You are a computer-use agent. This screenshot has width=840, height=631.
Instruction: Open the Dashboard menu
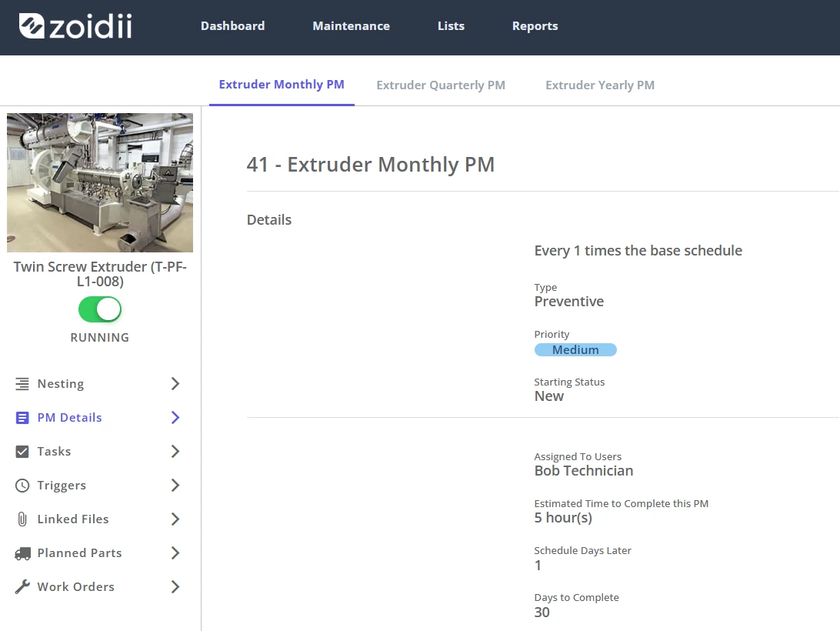click(x=232, y=25)
